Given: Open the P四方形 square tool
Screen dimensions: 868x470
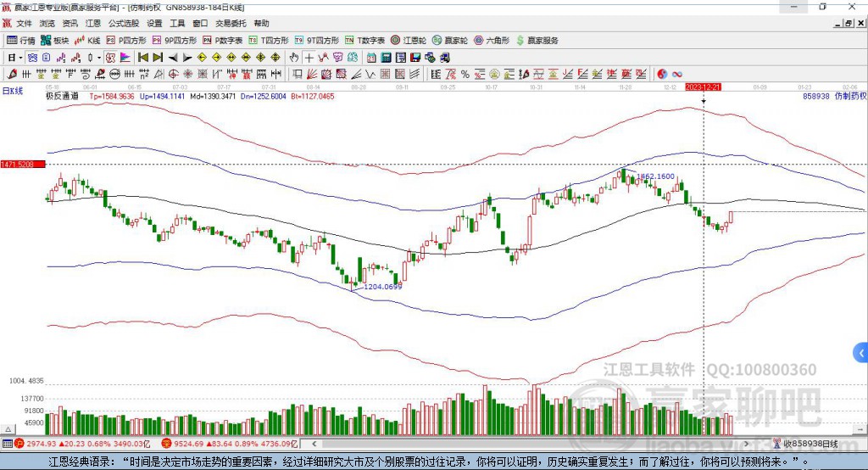Looking at the screenshot, I should point(126,41).
